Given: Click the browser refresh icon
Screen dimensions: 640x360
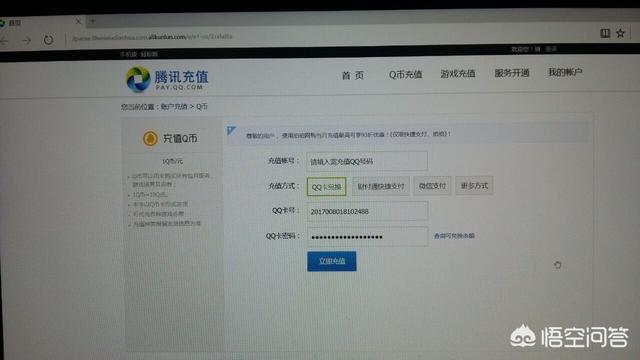Looking at the screenshot, I should click(x=48, y=40).
